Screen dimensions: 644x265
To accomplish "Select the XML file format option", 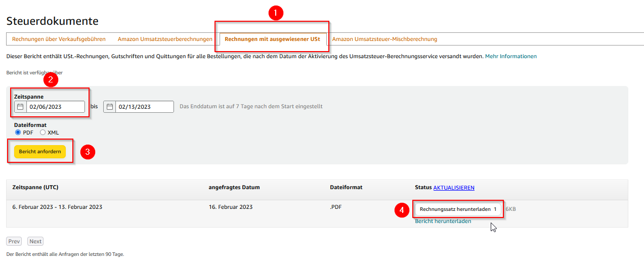I will click(x=42, y=132).
